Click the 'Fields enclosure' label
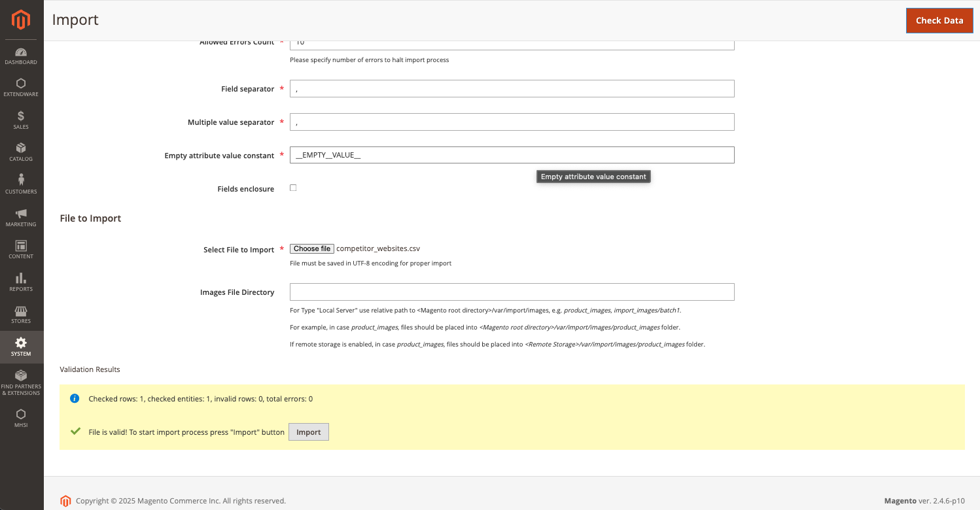This screenshot has height=510, width=980. click(x=246, y=189)
